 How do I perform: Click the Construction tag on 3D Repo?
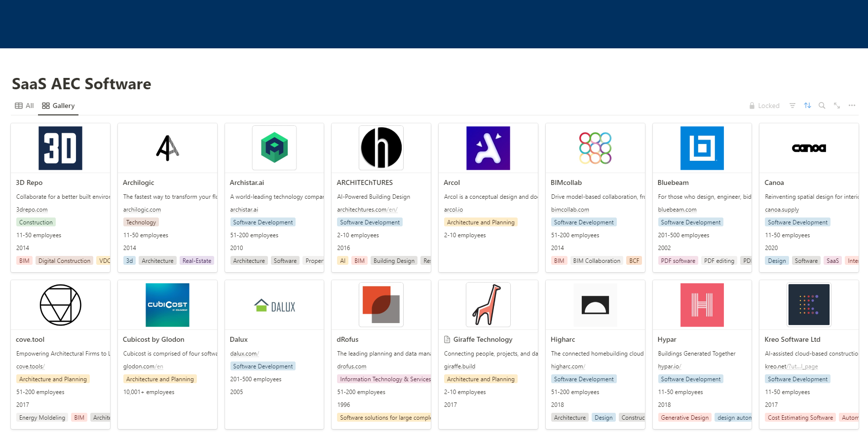[36, 222]
